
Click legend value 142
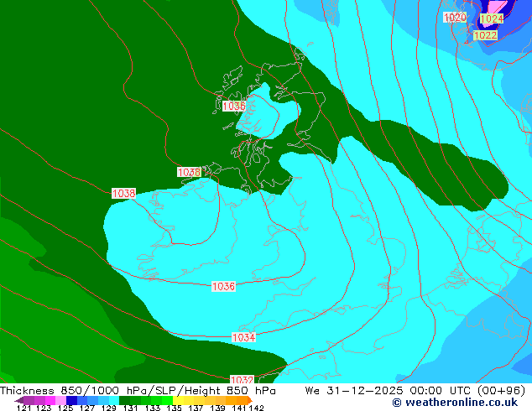click(257, 408)
